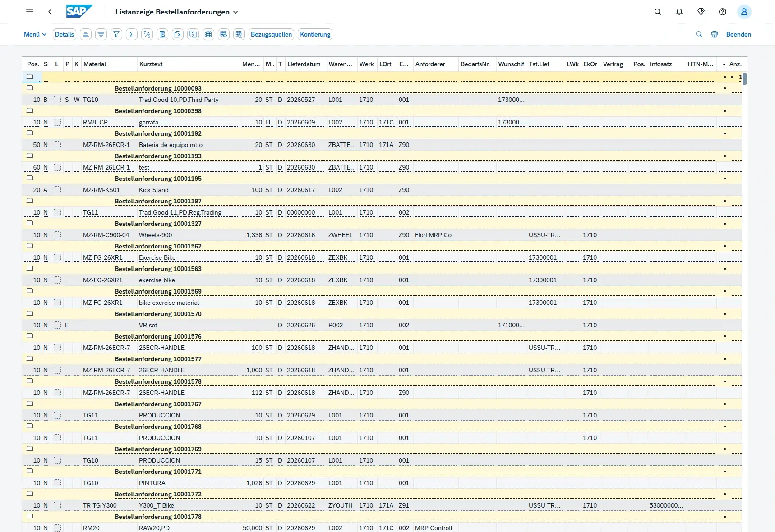Click the sort ascending toolbar icon

coord(86,34)
